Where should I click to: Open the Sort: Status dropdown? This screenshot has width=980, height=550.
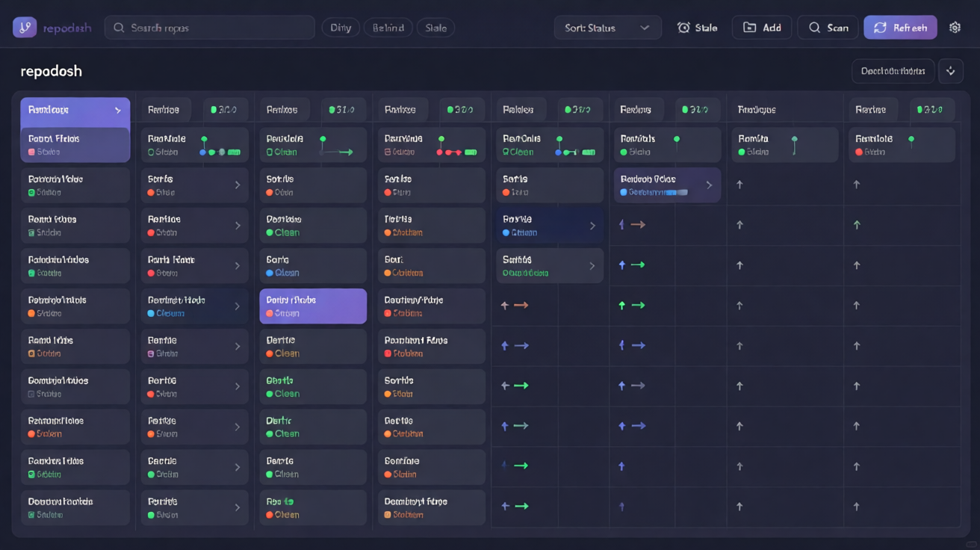[608, 28]
